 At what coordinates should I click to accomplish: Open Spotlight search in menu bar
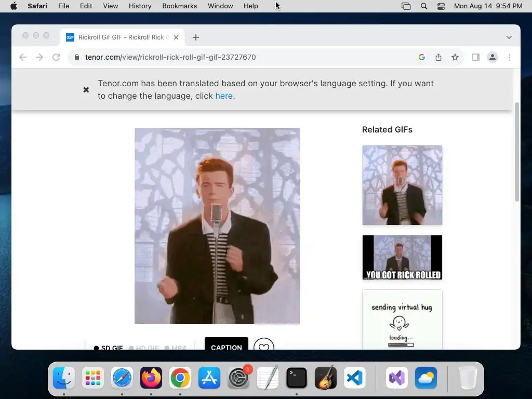[424, 6]
